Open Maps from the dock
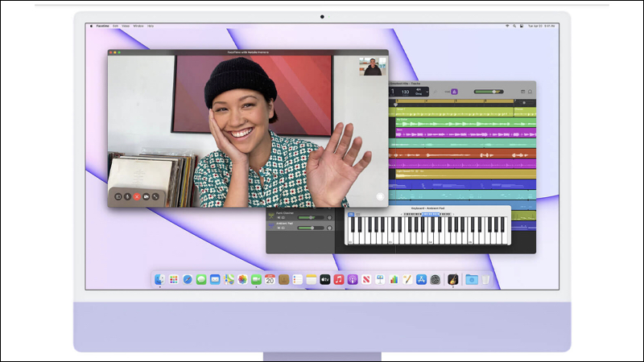 pyautogui.click(x=229, y=279)
